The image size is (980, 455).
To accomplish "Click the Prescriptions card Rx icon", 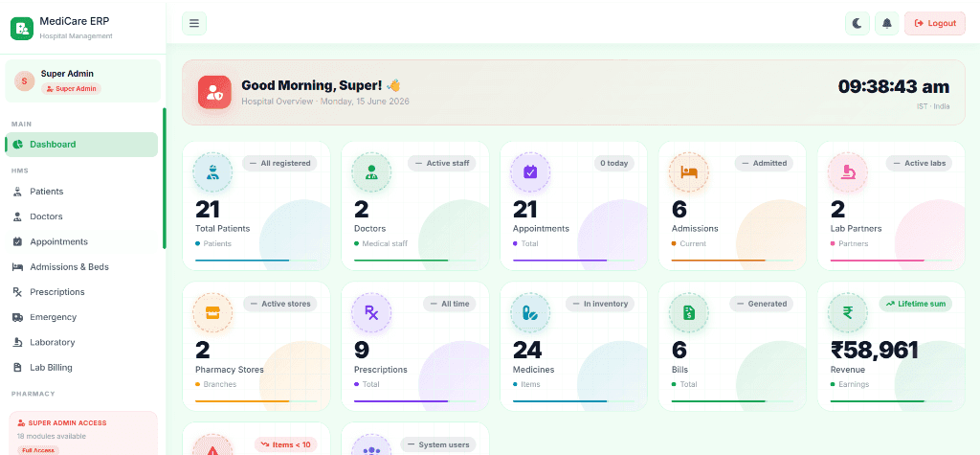I will click(371, 312).
